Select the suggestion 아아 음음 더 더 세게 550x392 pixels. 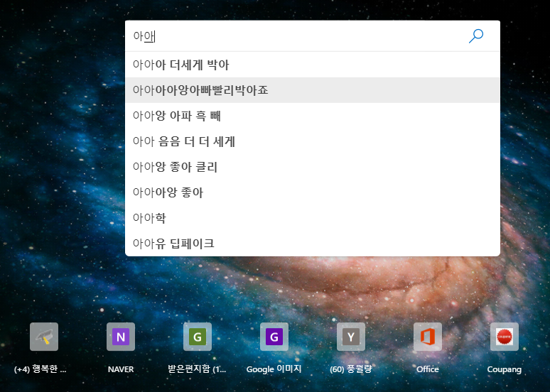tap(313, 141)
